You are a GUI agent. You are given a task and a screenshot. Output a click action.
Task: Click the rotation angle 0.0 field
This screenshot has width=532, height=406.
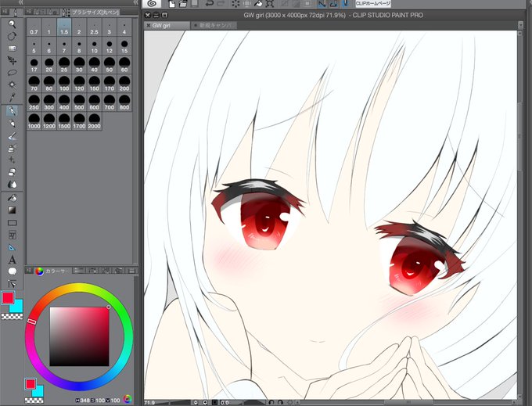[225, 403]
